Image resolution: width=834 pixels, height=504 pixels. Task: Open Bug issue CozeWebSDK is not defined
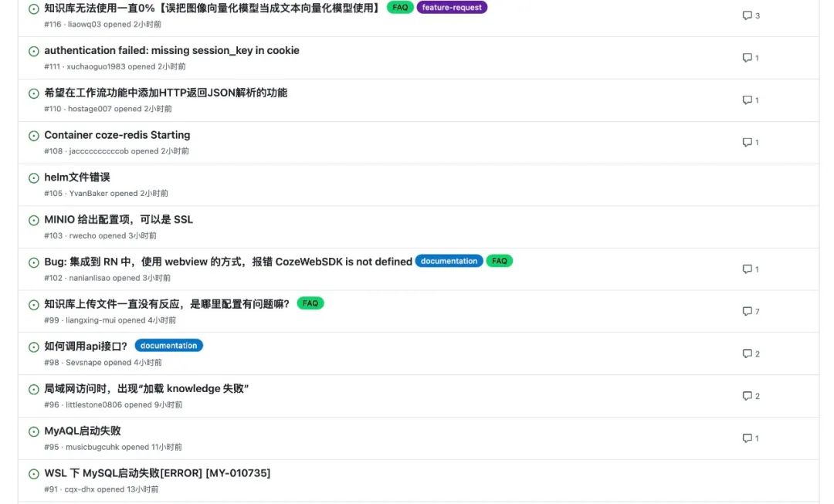point(228,262)
